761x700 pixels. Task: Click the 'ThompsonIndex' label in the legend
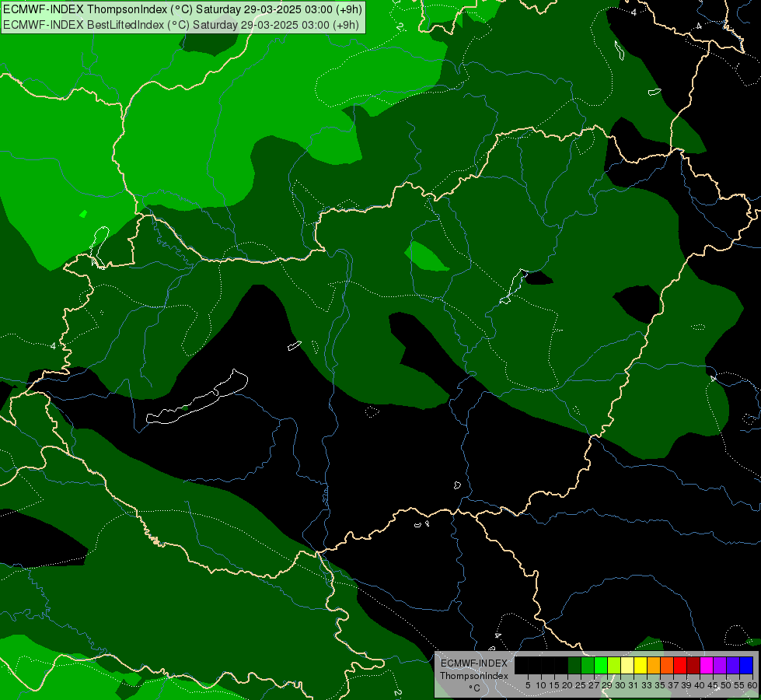click(474, 676)
